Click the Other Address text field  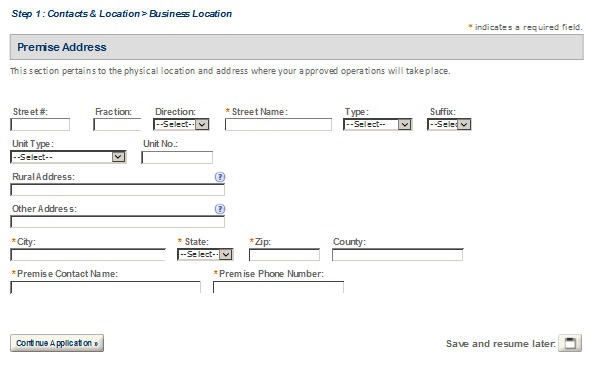[x=117, y=222]
